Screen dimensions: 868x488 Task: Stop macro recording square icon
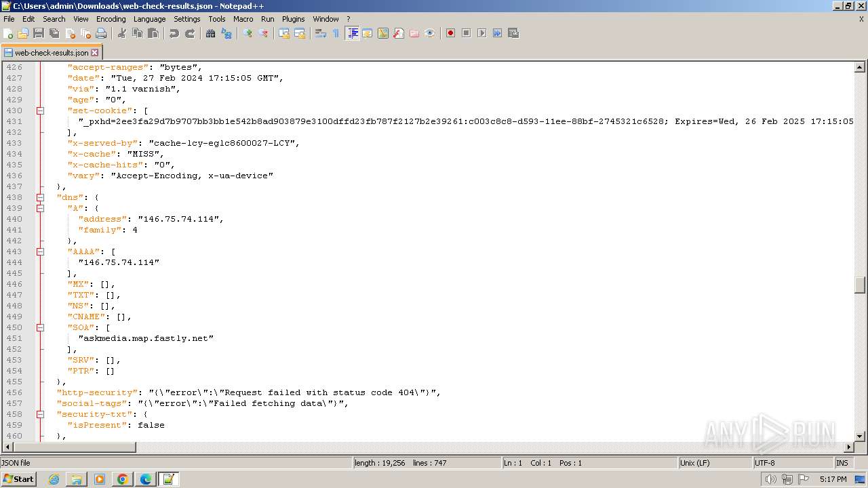click(466, 33)
